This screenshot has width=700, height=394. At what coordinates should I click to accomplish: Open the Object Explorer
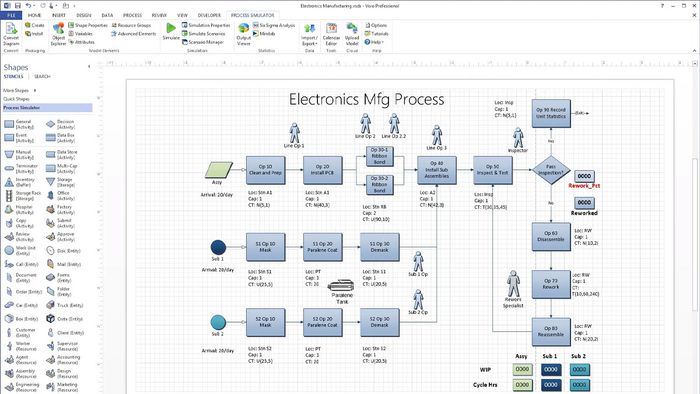58,34
